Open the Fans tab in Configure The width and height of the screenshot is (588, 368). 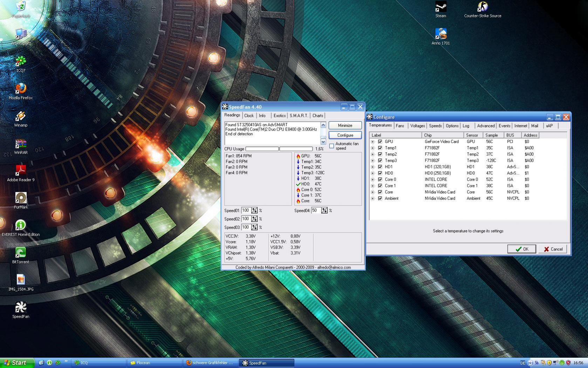click(400, 126)
